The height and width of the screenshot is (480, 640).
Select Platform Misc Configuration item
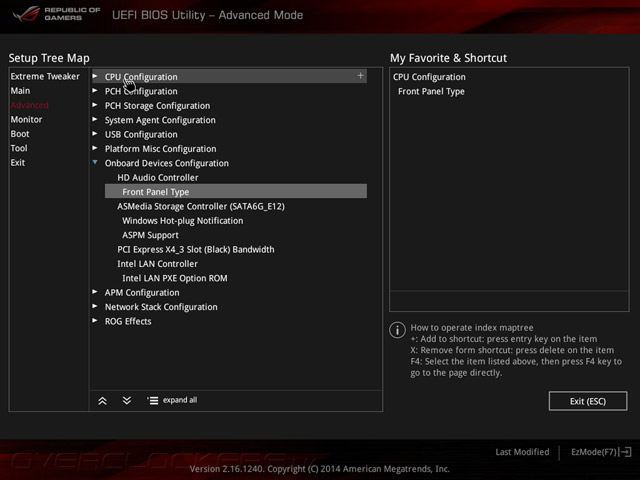[160, 149]
